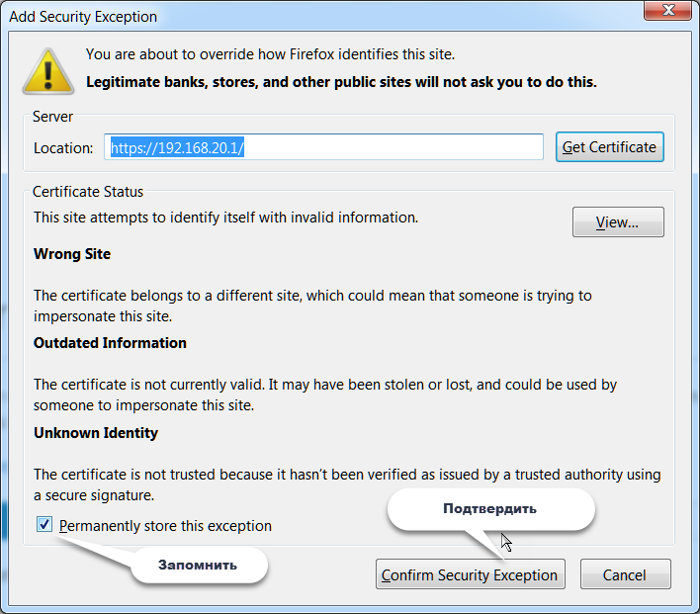Click the Certificate Status group label

(x=88, y=192)
